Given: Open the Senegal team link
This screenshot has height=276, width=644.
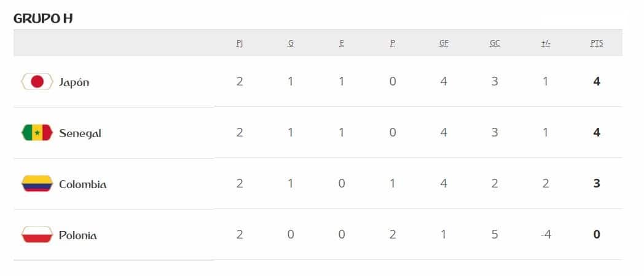Looking at the screenshot, I should [x=80, y=133].
